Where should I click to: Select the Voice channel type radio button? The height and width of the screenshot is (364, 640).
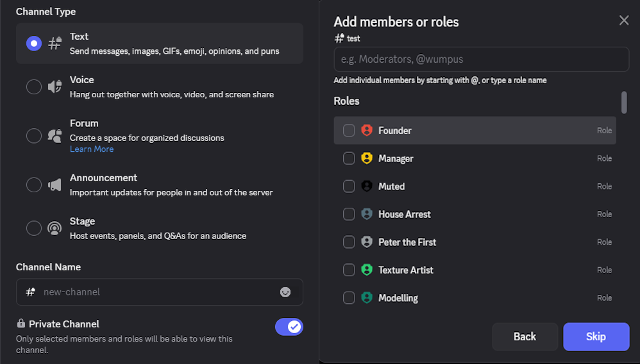tap(34, 87)
